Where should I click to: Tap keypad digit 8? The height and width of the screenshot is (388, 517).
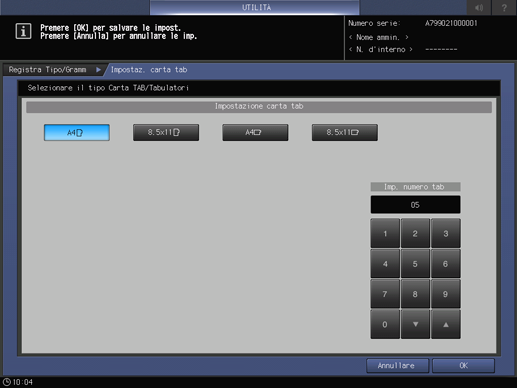[x=415, y=294]
